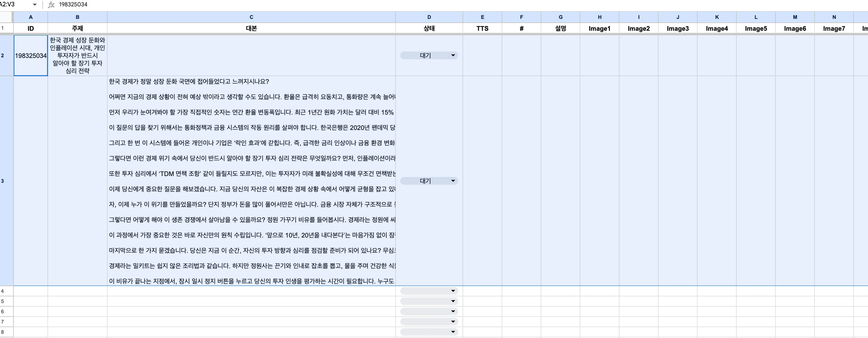Select column A header
This screenshot has width=868, height=338.
click(31, 17)
